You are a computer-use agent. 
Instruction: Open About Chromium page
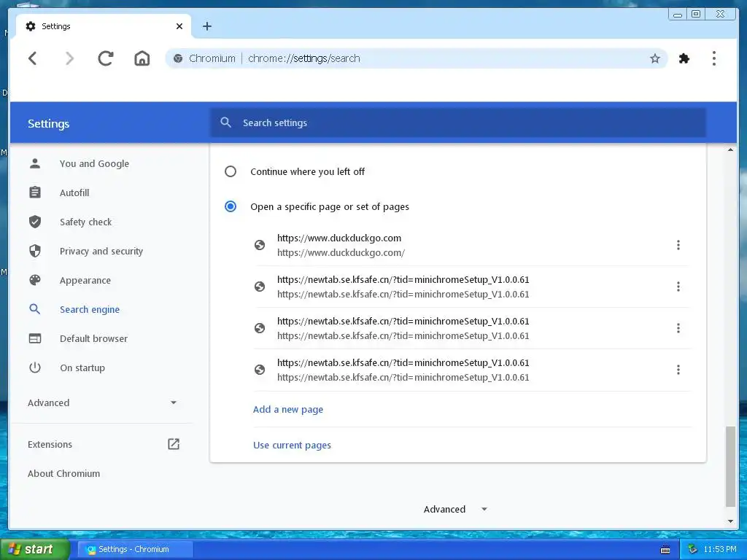click(64, 473)
